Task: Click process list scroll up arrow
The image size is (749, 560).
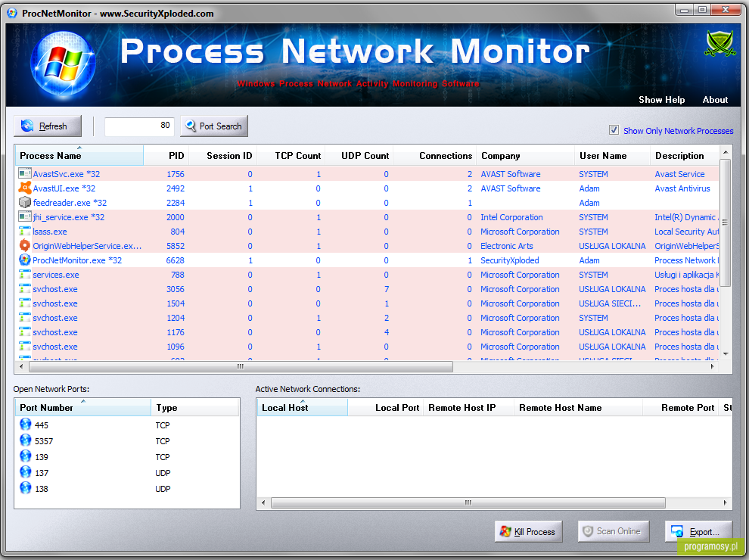Action: click(x=725, y=152)
